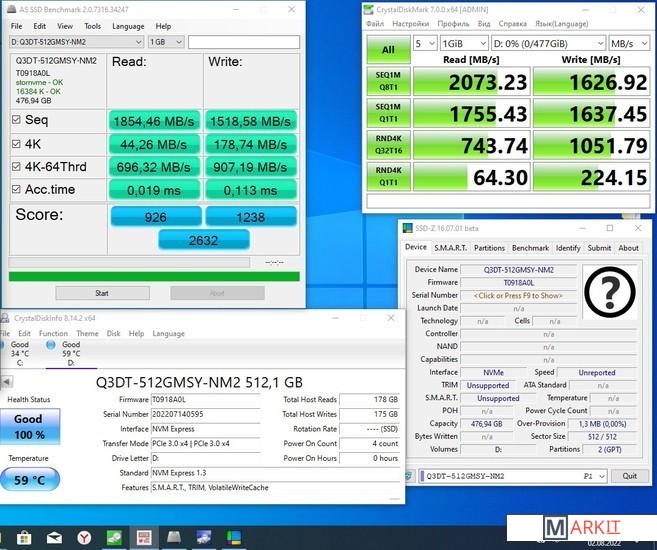Disable the Acc.time test checkbox
The width and height of the screenshot is (657, 550).
(16, 189)
